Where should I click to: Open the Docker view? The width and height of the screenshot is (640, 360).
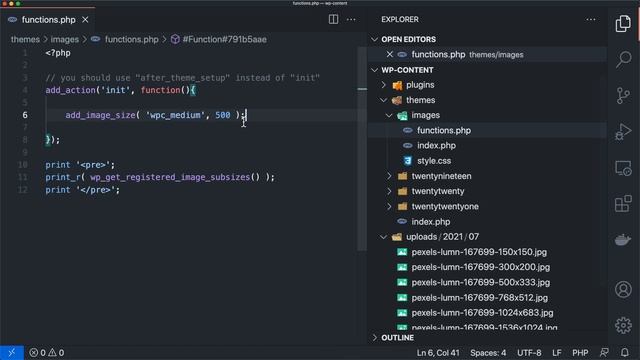point(623,240)
